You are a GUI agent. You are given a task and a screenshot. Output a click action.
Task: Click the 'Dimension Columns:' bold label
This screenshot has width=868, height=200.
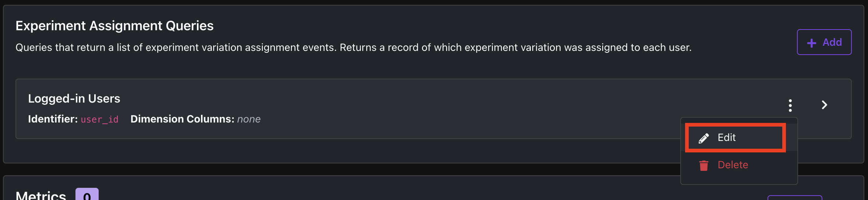(x=182, y=119)
